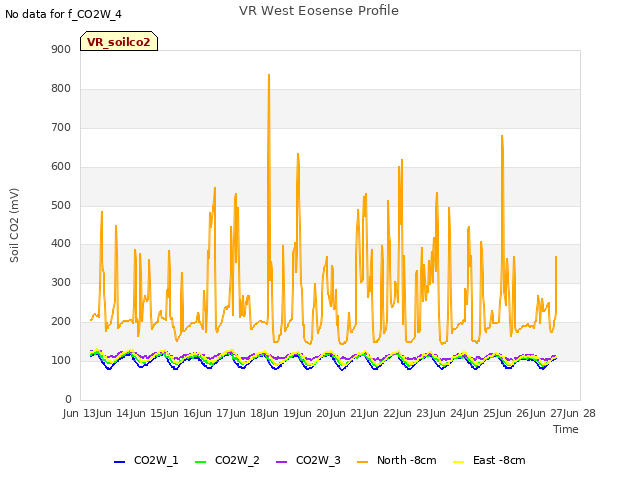Click the VR_soilco2 label box
Image resolution: width=640 pixels, height=480 pixels.
(119, 41)
